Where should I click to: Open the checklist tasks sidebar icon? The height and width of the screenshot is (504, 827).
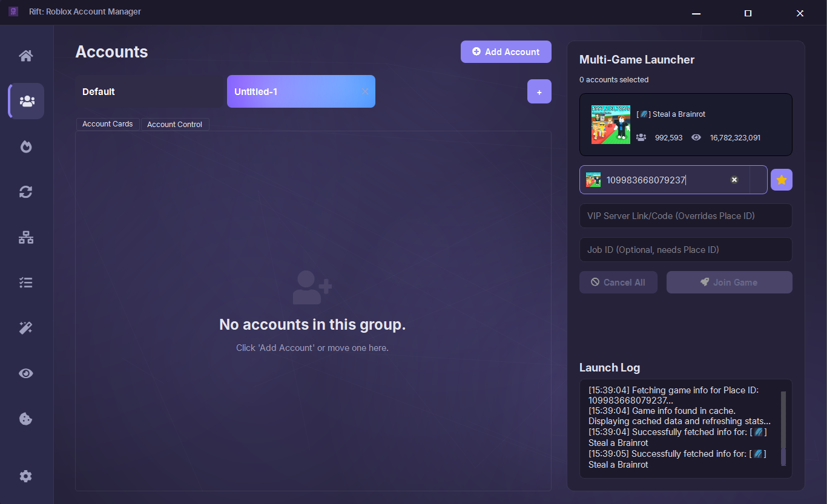pos(26,283)
